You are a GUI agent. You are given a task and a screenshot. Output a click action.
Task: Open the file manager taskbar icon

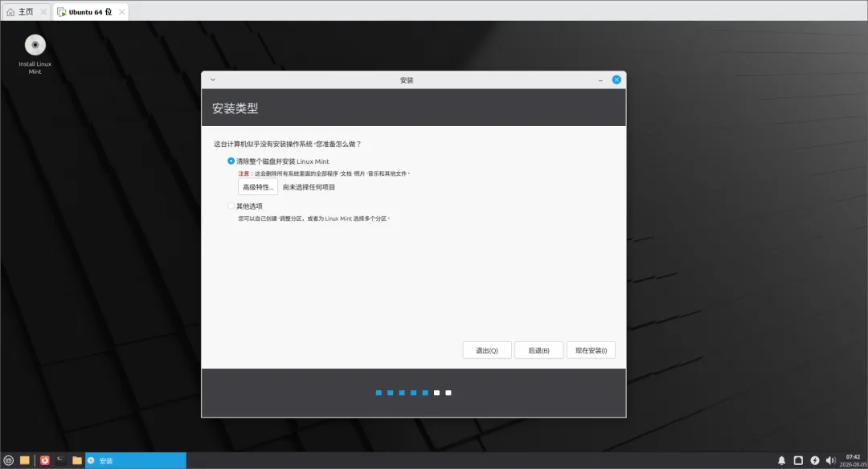point(77,460)
